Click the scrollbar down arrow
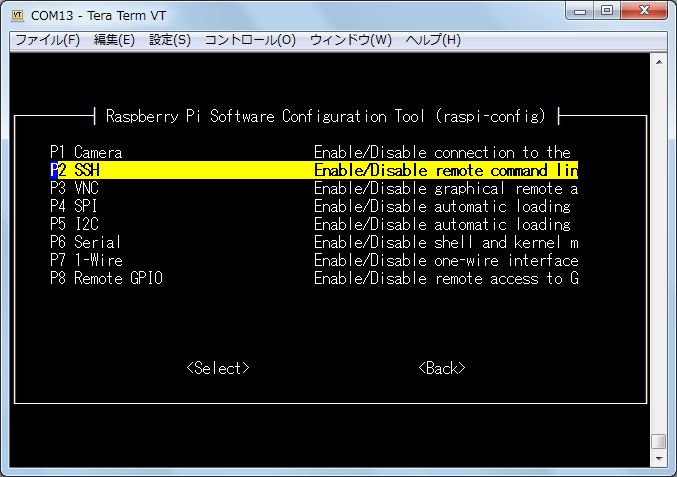This screenshot has width=677, height=477. [x=659, y=458]
